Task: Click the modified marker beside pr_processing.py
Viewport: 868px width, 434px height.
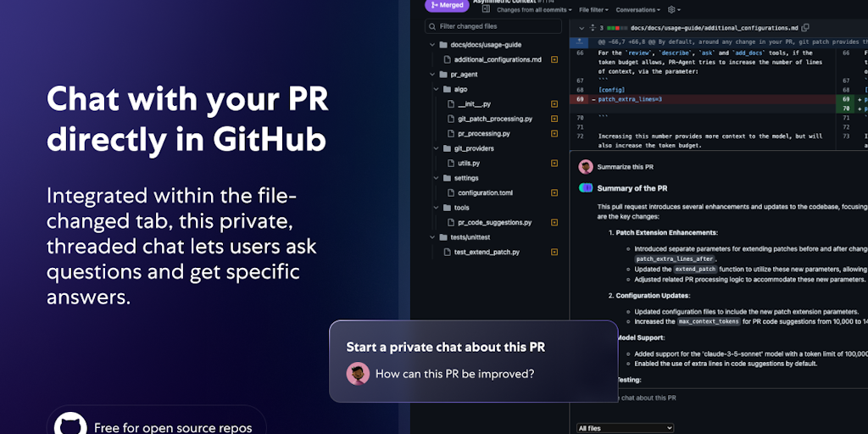Action: tap(554, 133)
